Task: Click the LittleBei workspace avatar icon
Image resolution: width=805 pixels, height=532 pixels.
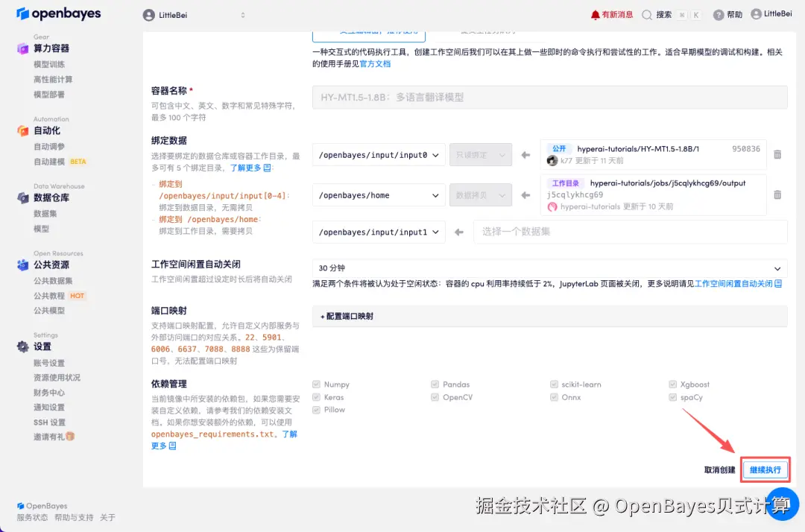Action: (149, 16)
